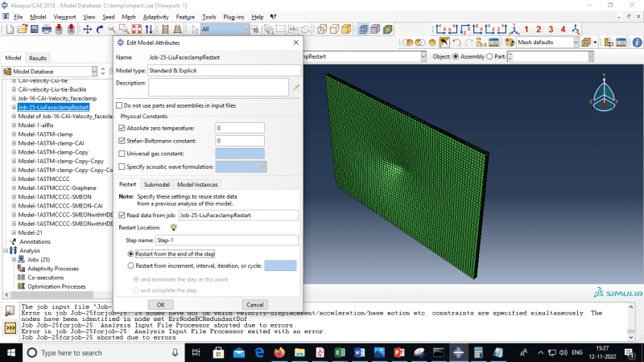Collapse the Analysis tree node
Viewport: 644px width, 362px height.
coord(6,250)
